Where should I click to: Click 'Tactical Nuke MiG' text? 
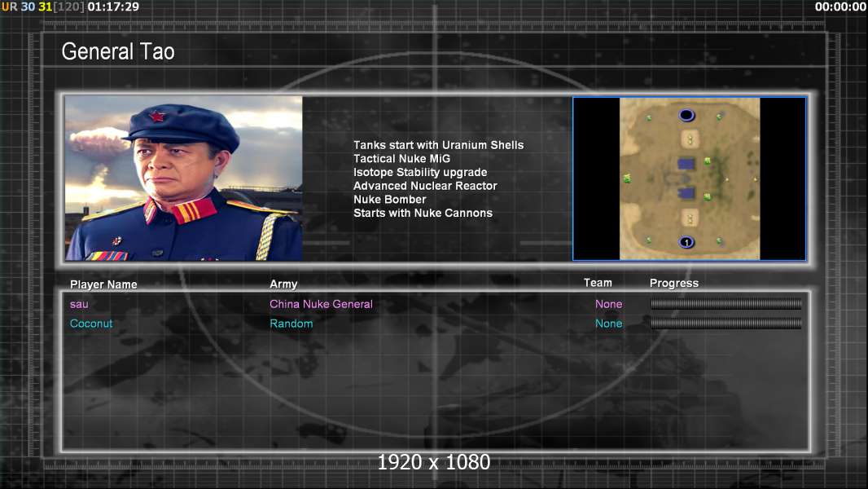tap(402, 158)
